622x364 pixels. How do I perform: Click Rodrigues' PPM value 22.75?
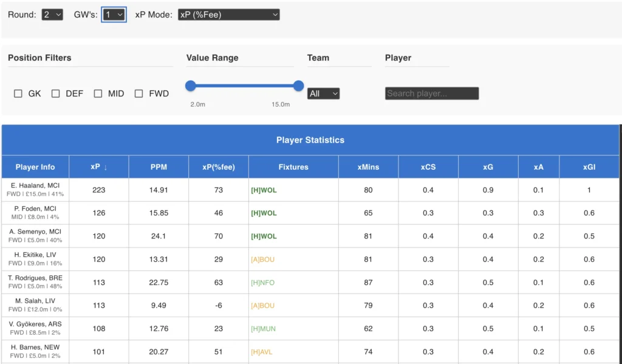[159, 283]
